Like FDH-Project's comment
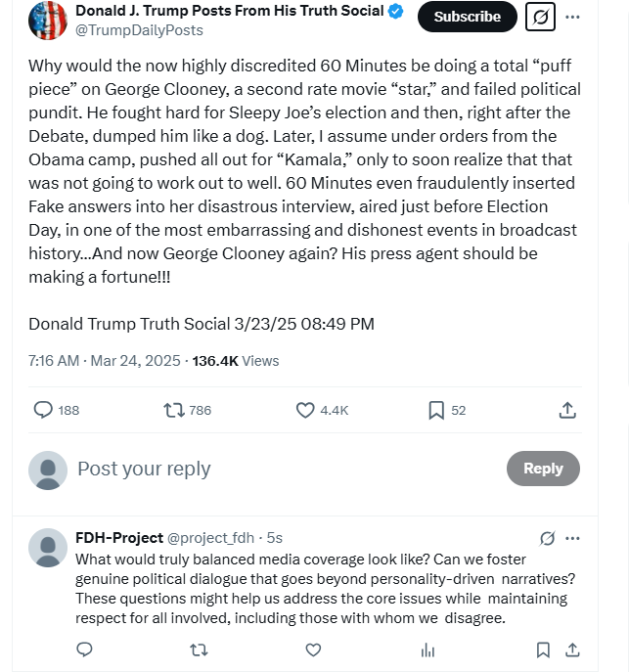629x672 pixels. click(x=313, y=650)
